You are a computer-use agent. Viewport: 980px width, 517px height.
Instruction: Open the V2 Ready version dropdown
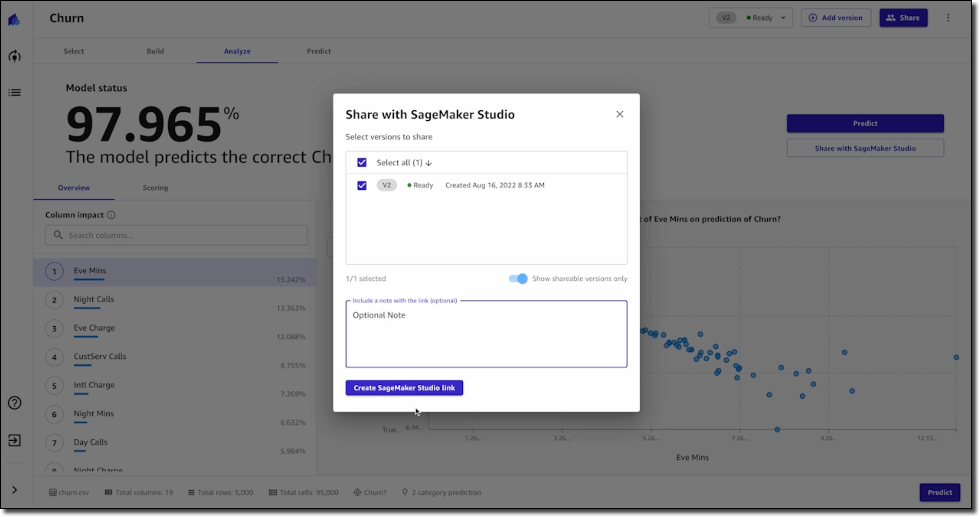click(x=750, y=18)
